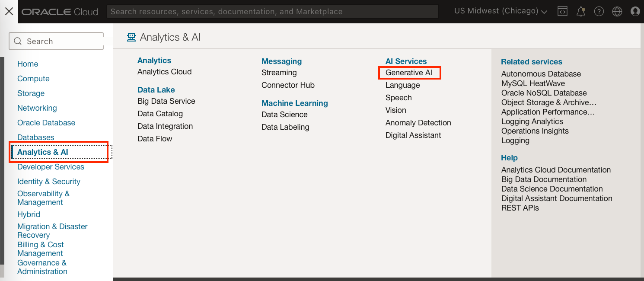Click the sidebar Search input box
This screenshot has height=281, width=644.
56,41
